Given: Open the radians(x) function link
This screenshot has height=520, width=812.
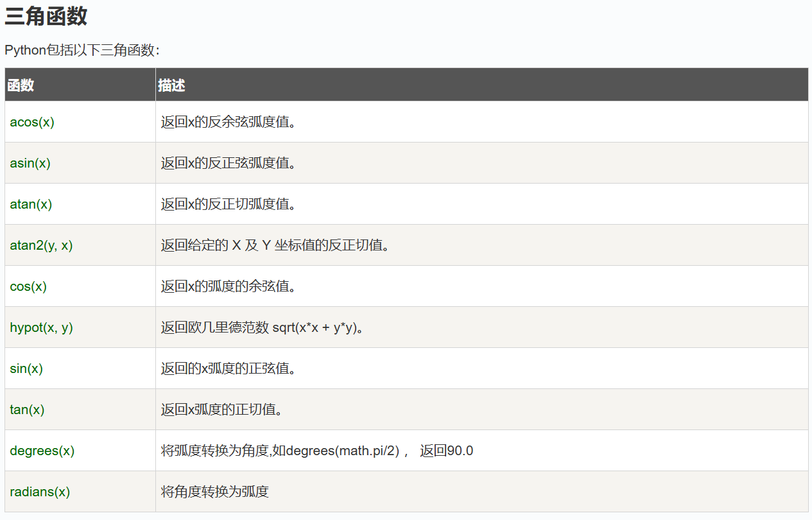Looking at the screenshot, I should (x=40, y=492).
